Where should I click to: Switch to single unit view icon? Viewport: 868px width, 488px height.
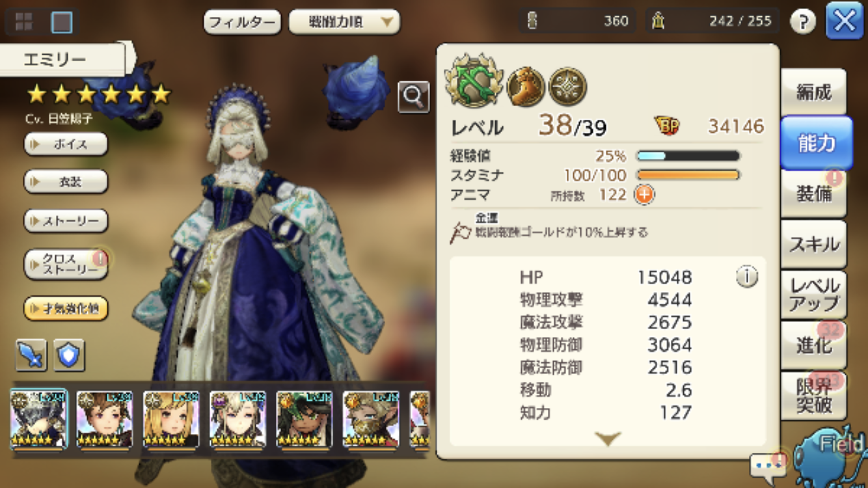(x=62, y=22)
